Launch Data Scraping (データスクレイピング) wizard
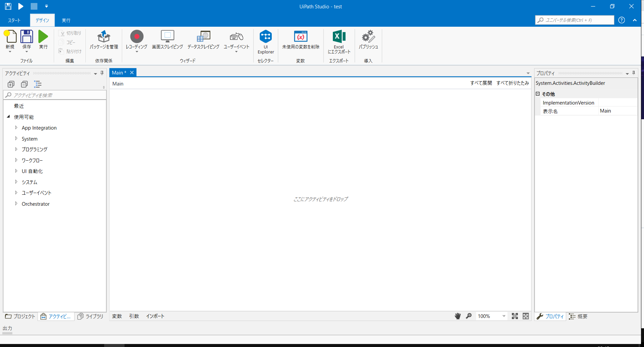The height and width of the screenshot is (347, 644). tap(203, 36)
